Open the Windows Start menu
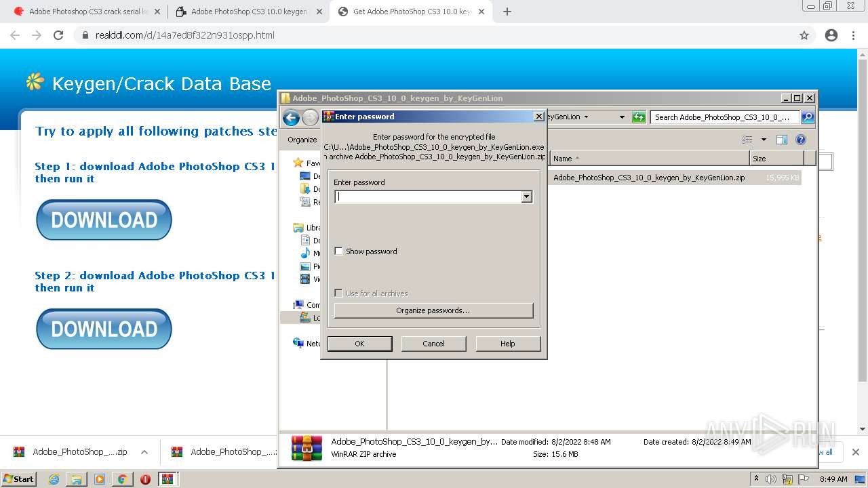 click(19, 479)
